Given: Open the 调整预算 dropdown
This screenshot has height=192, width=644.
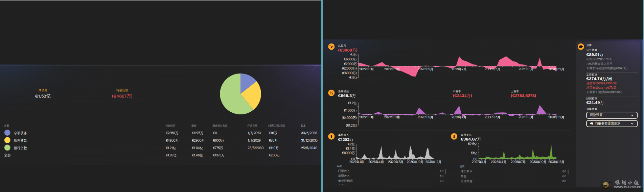Looking at the screenshot, I should coord(612,115).
